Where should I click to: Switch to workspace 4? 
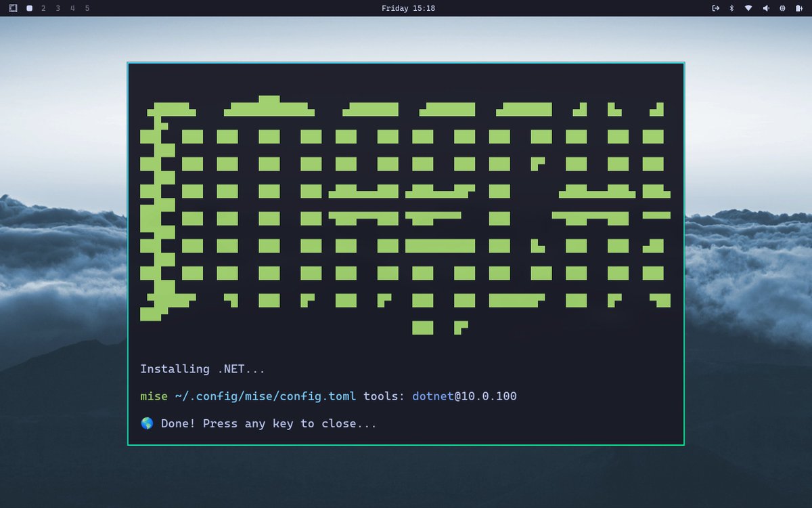click(72, 8)
